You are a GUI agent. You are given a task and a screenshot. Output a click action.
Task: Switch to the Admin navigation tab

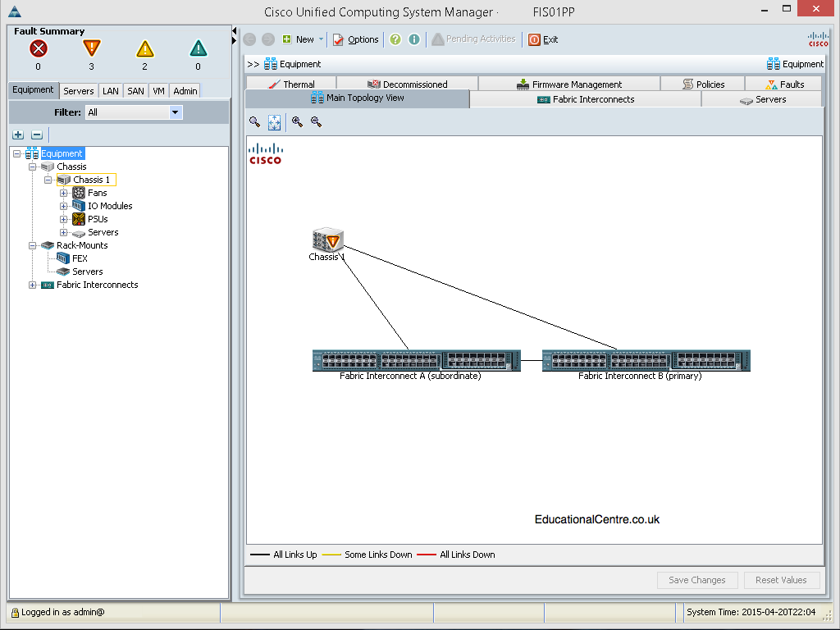(x=185, y=91)
